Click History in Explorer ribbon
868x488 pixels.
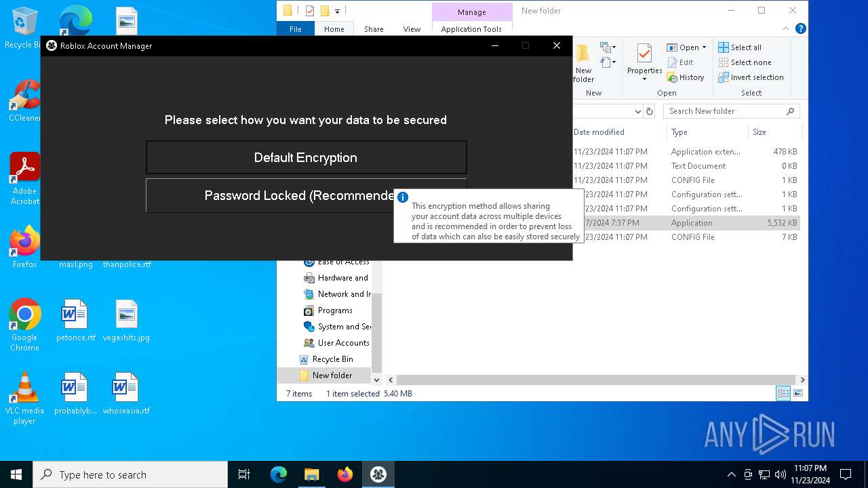(x=686, y=77)
